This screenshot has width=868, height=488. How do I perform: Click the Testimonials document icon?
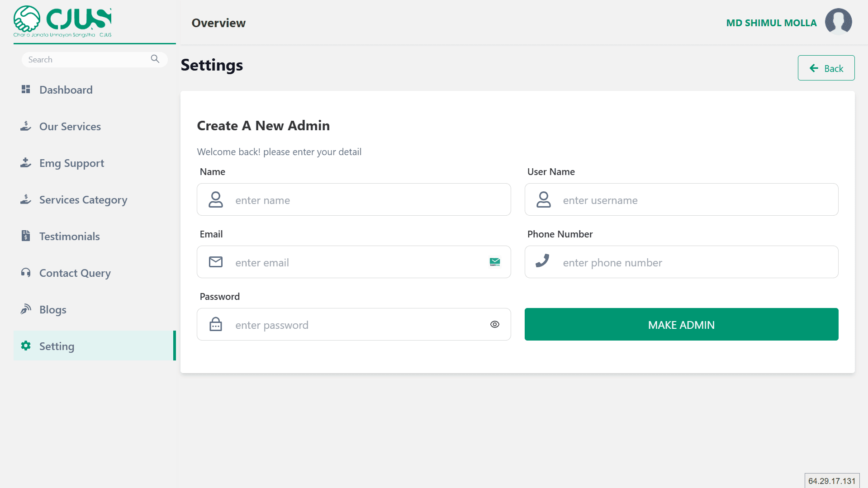point(26,236)
